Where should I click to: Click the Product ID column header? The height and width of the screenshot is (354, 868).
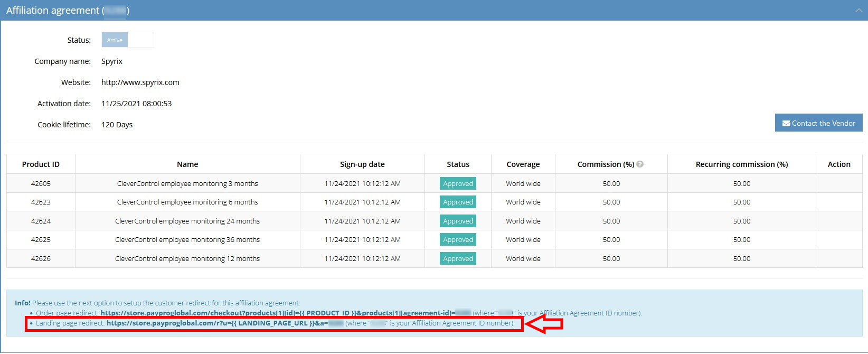pos(41,164)
